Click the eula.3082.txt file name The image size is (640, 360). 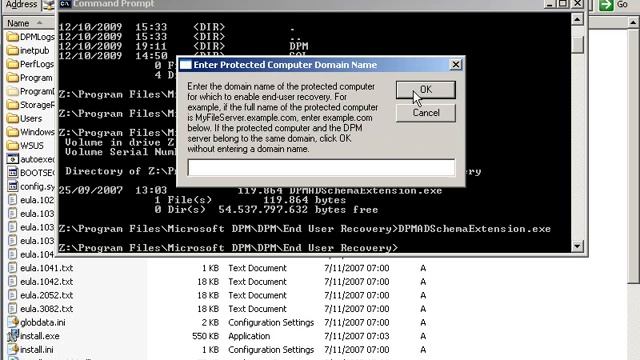click(x=47, y=309)
